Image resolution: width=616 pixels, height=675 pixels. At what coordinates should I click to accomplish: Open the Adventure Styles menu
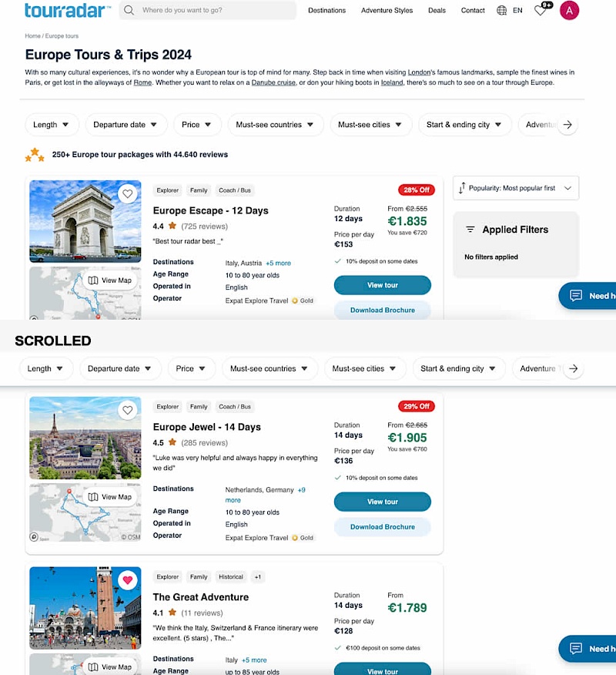point(387,10)
